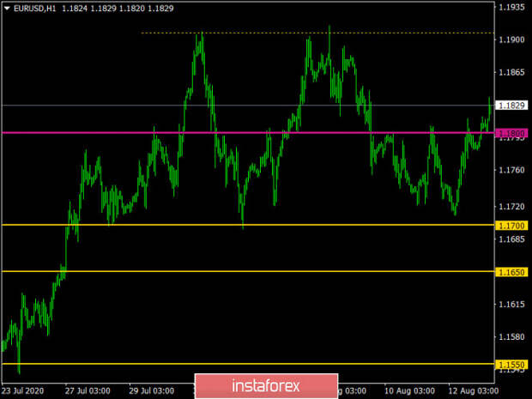Click the current price label 1.1829
Image resolution: width=532 pixels, height=399 pixels.
tap(511, 106)
